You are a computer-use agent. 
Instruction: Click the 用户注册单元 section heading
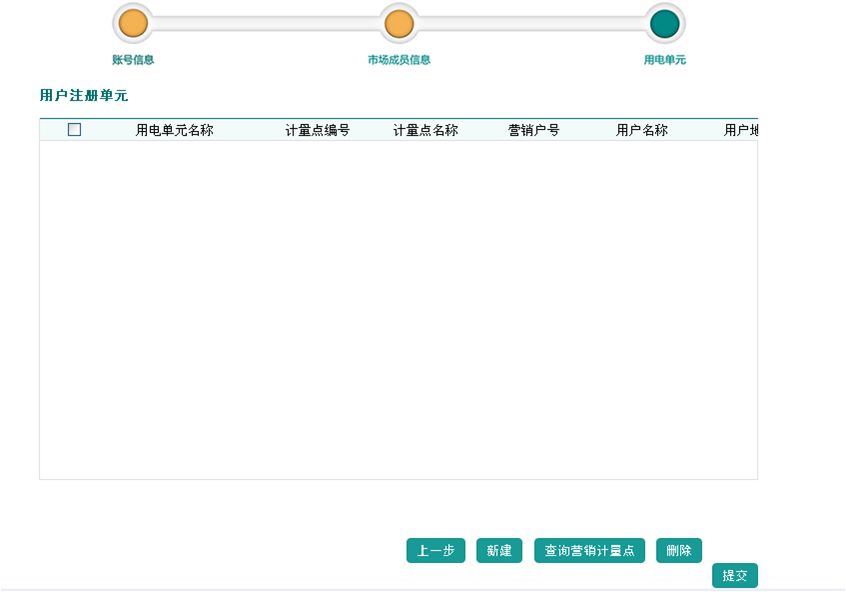[84, 96]
